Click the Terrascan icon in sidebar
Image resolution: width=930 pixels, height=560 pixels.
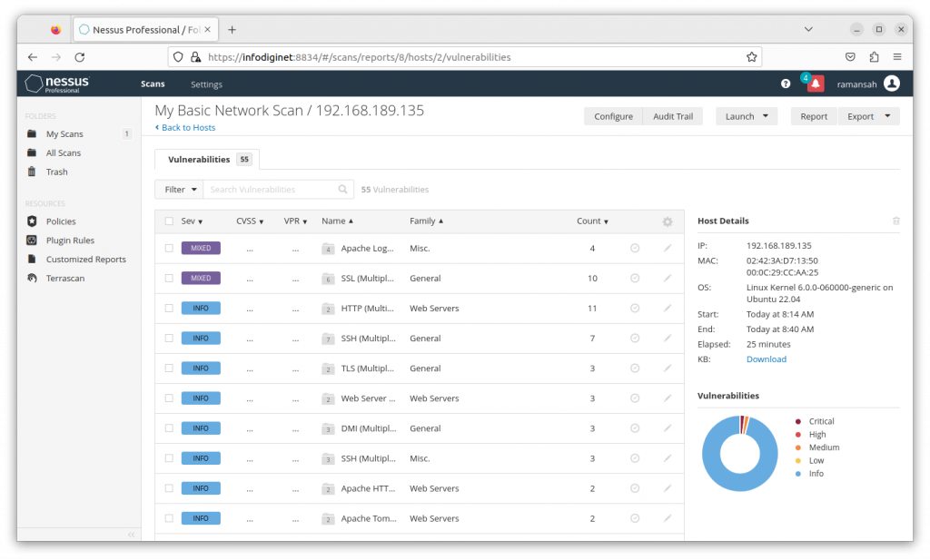coord(32,278)
